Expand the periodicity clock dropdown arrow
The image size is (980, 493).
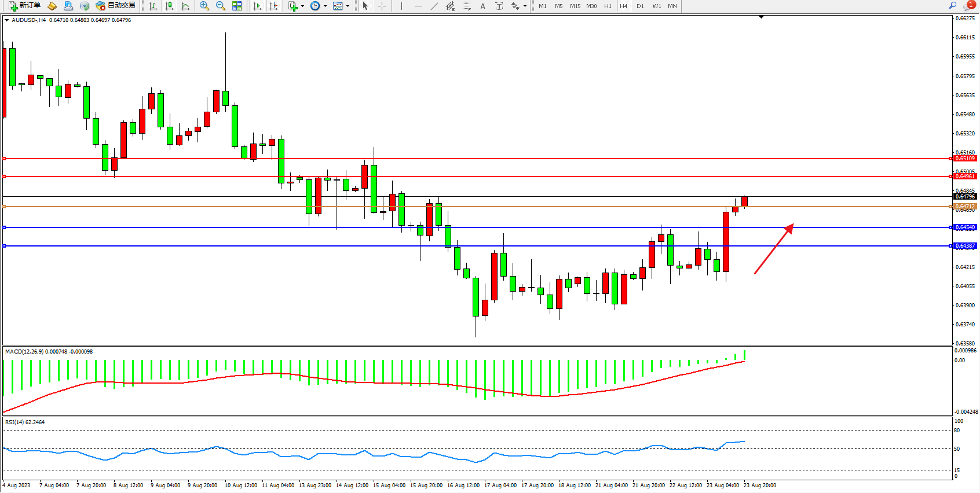click(x=325, y=6)
